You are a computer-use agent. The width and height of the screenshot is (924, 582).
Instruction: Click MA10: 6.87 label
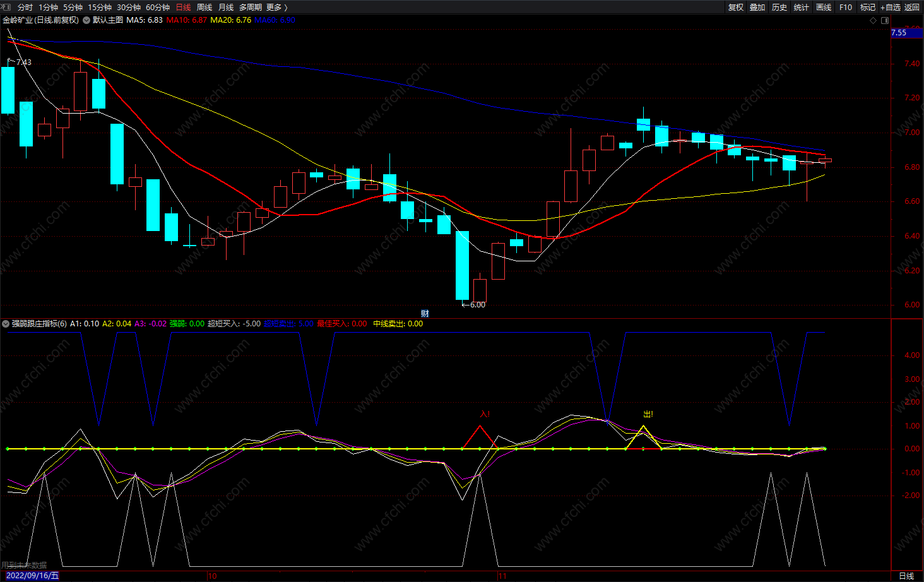(x=187, y=20)
